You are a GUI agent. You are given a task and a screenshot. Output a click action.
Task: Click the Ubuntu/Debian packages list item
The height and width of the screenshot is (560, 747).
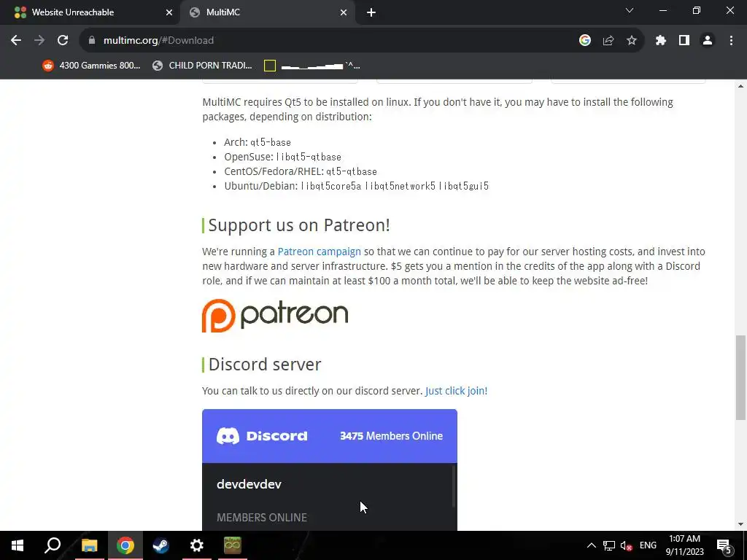[x=356, y=186]
